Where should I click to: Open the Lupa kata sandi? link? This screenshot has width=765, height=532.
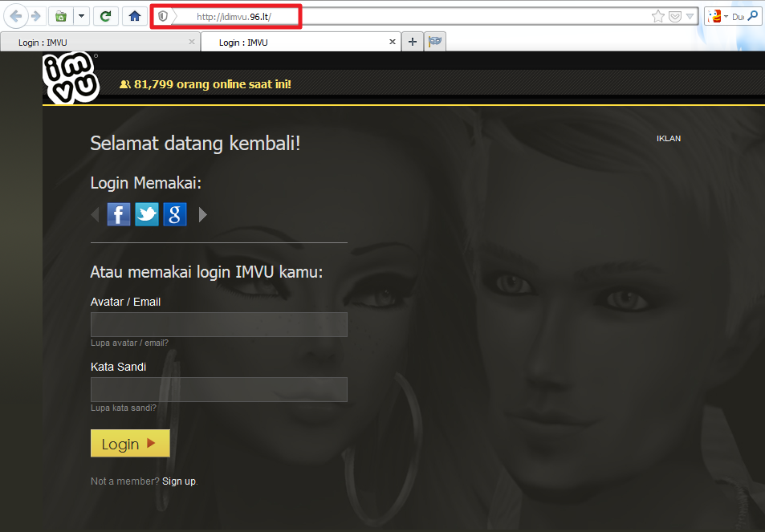coord(124,408)
